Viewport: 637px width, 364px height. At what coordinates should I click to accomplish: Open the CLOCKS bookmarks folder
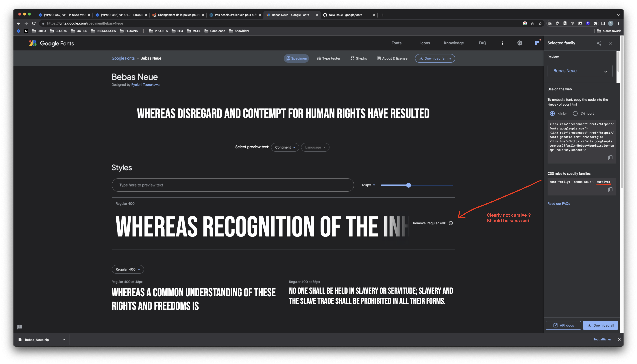coord(58,31)
